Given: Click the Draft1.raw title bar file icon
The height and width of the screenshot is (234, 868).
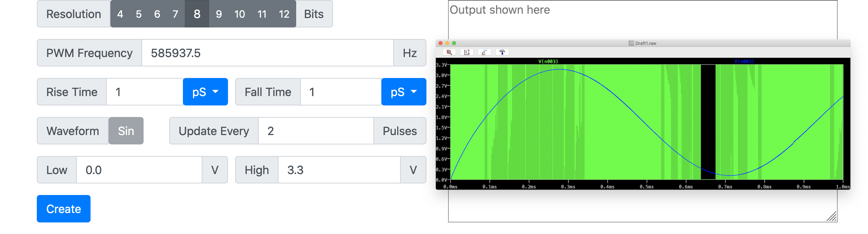Looking at the screenshot, I should [631, 43].
